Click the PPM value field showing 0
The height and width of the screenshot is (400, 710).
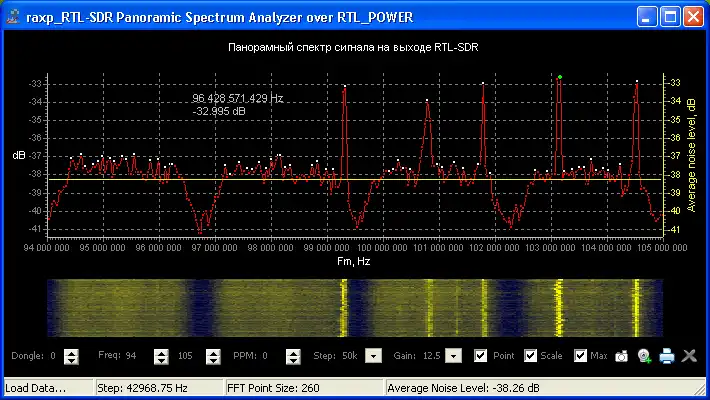pyautogui.click(x=265, y=356)
